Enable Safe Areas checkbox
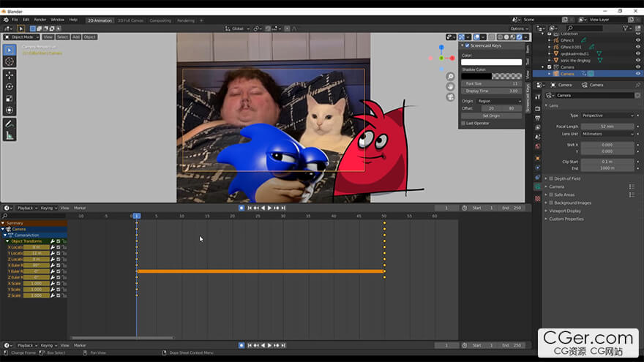Image resolution: width=644 pixels, height=362 pixels. [551, 195]
